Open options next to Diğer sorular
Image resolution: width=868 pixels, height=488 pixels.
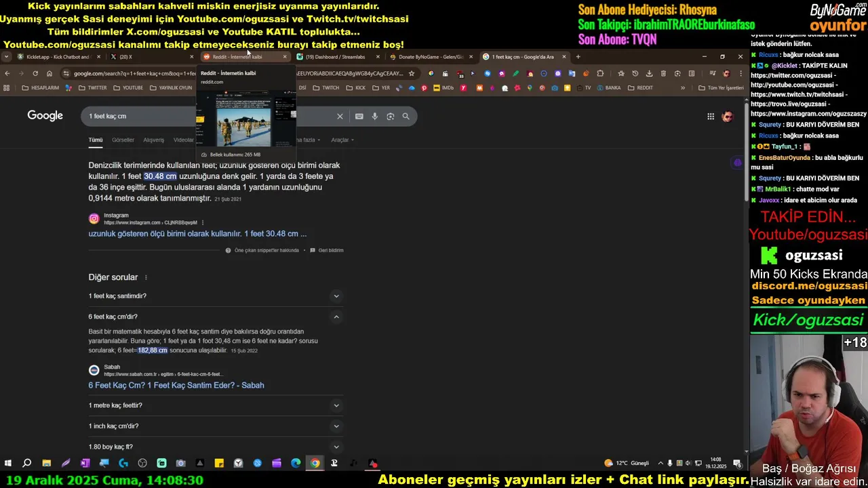pos(146,277)
